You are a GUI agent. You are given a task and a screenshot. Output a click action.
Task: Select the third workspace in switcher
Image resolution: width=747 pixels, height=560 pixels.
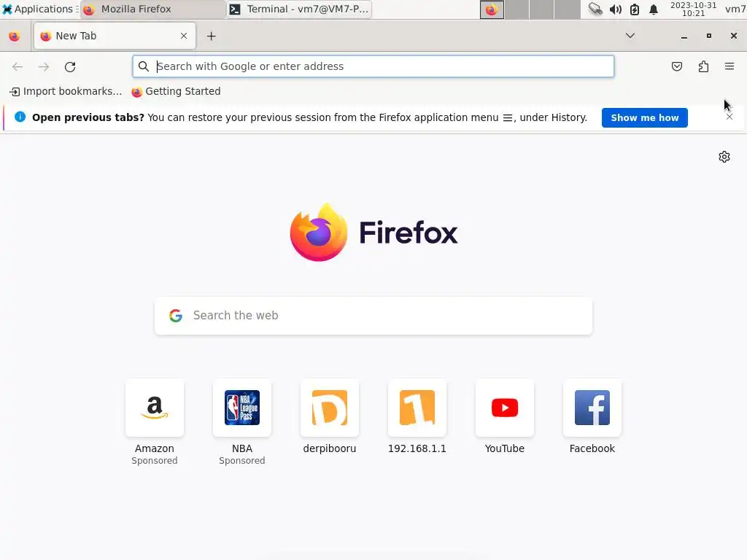tap(542, 9)
